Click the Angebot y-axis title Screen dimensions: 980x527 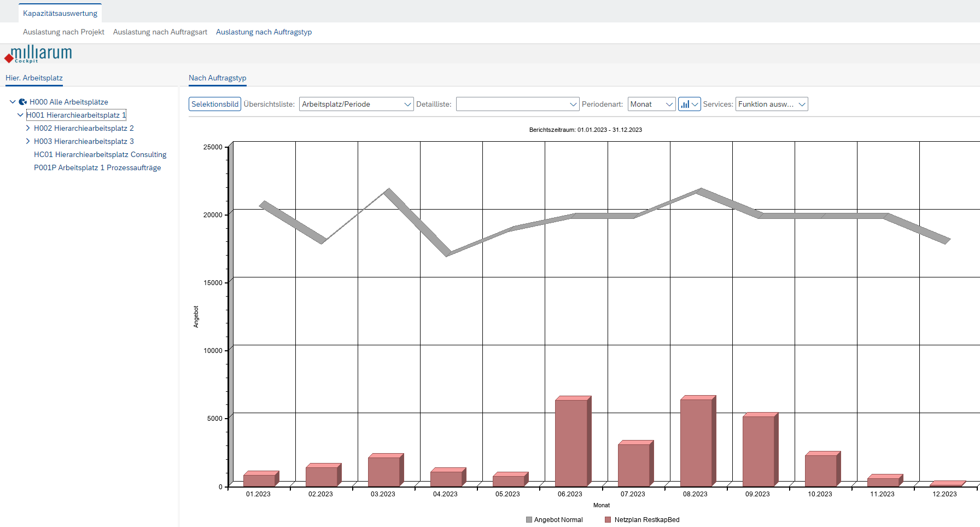tap(196, 317)
